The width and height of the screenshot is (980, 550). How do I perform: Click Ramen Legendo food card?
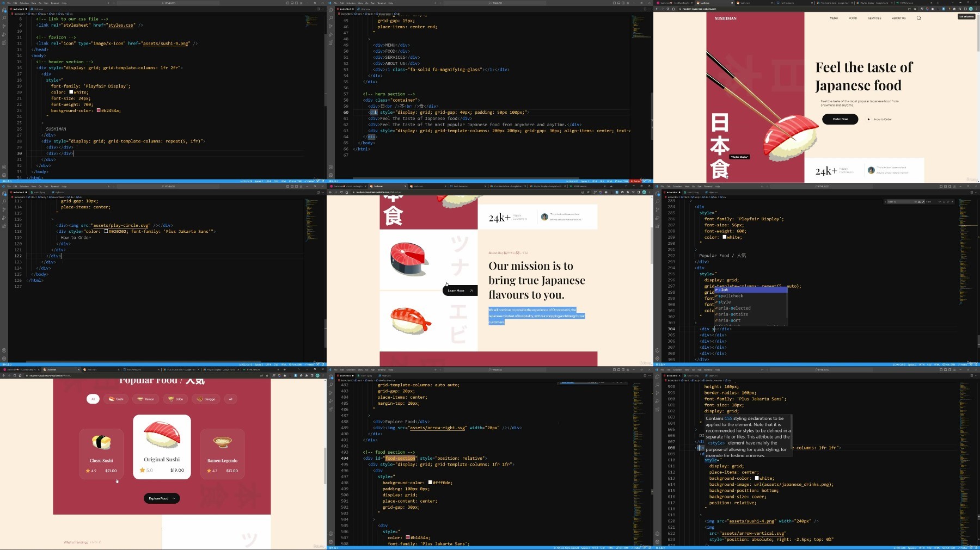click(222, 454)
